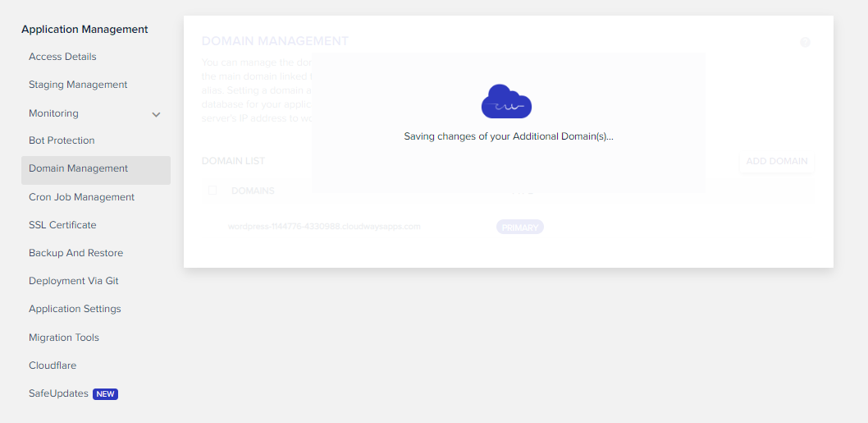Go to Backup And Restore

point(75,253)
